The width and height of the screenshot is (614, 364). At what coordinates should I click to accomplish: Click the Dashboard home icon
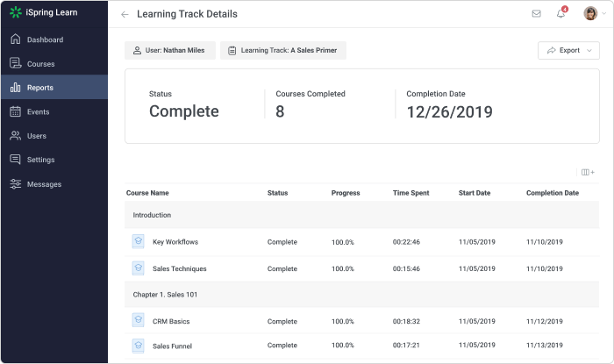coord(15,39)
